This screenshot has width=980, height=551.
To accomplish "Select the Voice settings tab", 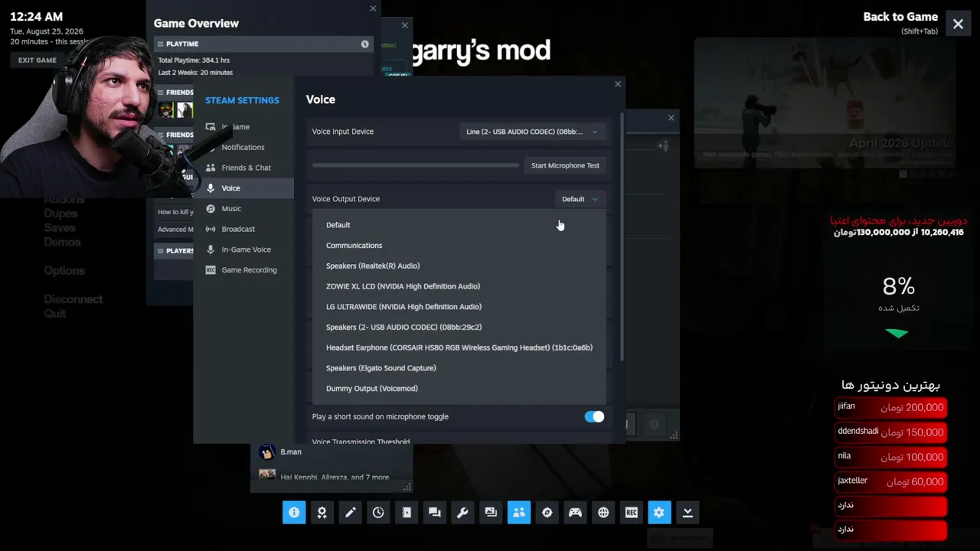I will [x=243, y=188].
